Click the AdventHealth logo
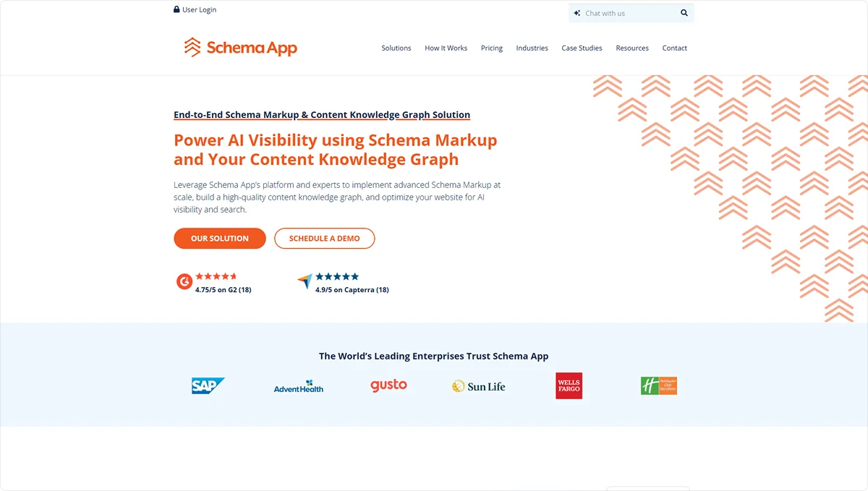 click(298, 387)
